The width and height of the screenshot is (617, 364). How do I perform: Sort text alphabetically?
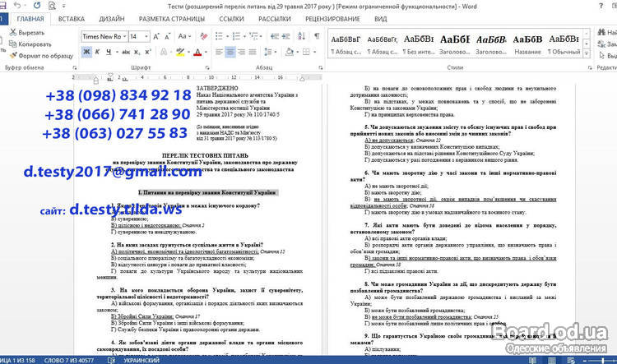[301, 36]
